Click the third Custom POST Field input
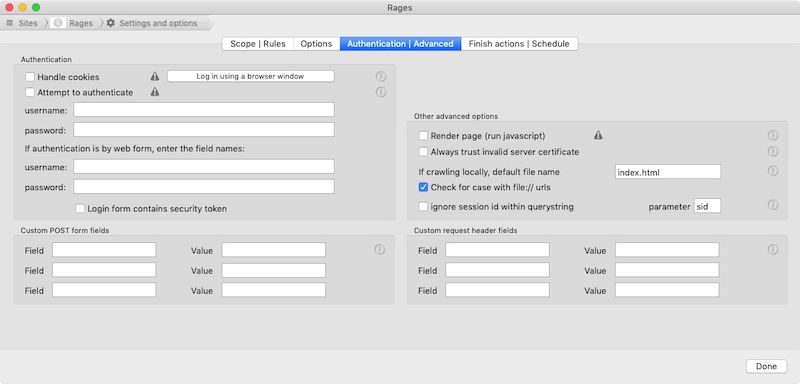Image resolution: width=800 pixels, height=384 pixels. click(104, 290)
